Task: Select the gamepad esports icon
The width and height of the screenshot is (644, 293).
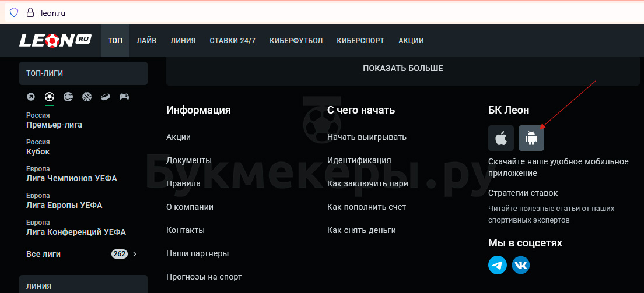Action: pos(124,97)
